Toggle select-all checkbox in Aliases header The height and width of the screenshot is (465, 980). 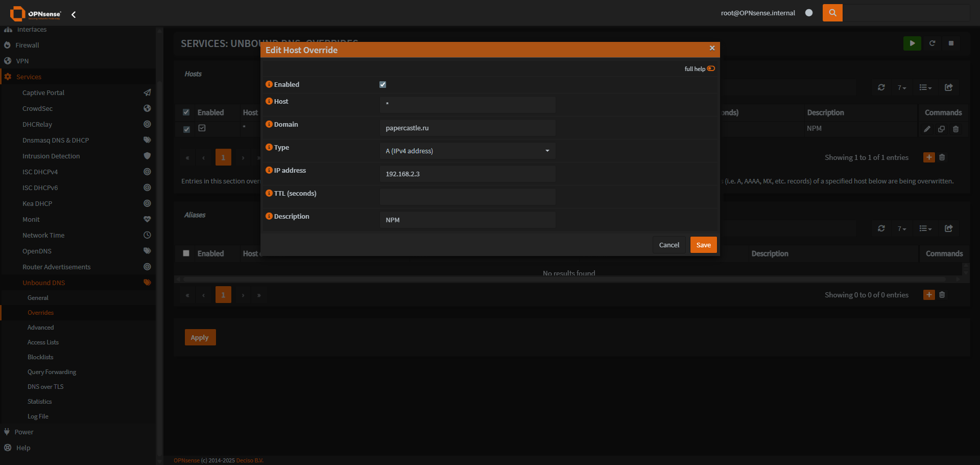point(186,253)
